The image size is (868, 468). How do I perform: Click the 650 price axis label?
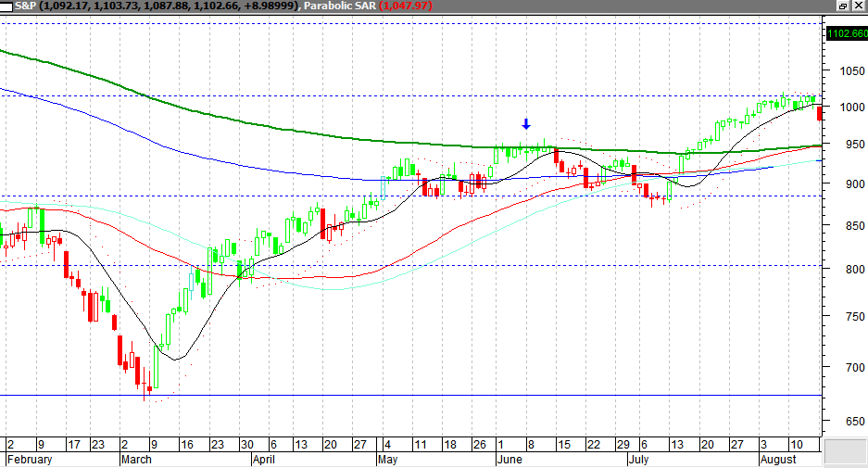(x=854, y=422)
